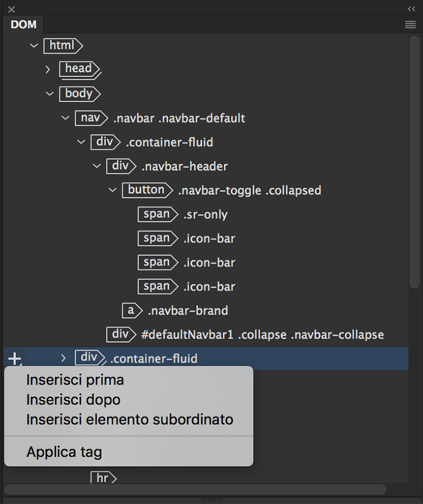Screen dimensions: 423x504
Task: Expand the highlighted container-fluid div
Action: point(63,358)
